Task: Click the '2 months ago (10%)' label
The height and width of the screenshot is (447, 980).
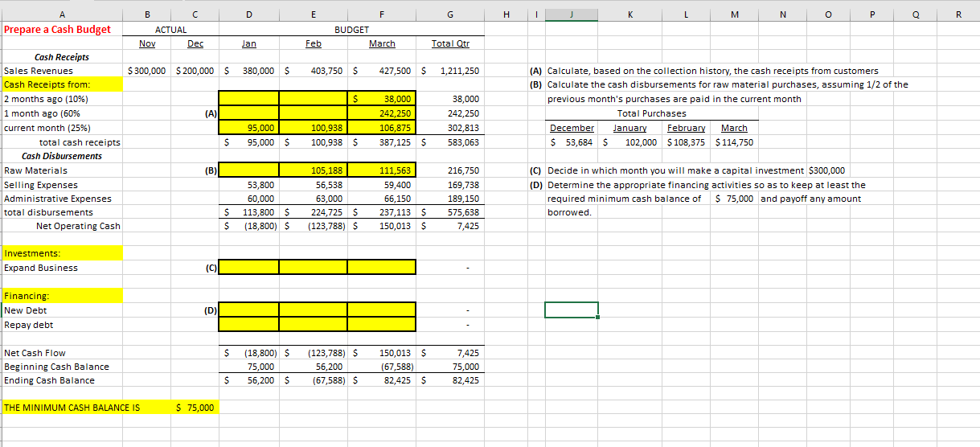Action: [x=46, y=99]
